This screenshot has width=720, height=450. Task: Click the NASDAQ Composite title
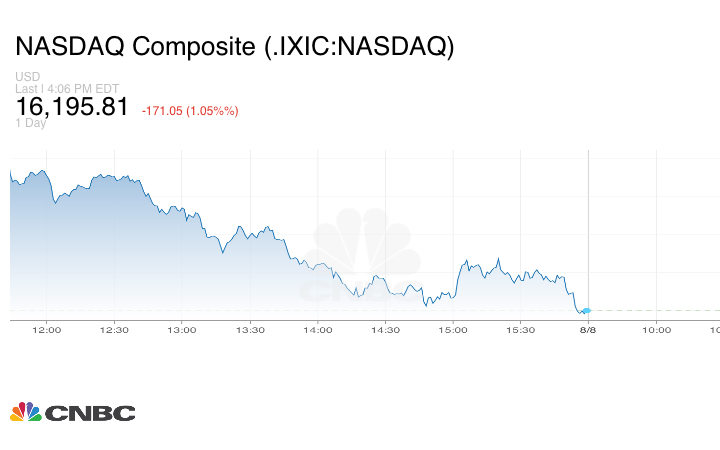tap(234, 47)
